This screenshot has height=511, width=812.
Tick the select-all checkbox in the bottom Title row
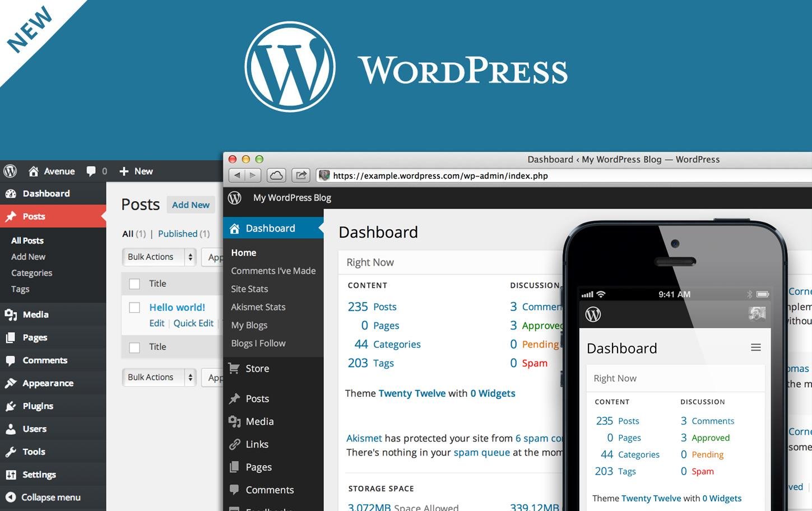coord(134,347)
